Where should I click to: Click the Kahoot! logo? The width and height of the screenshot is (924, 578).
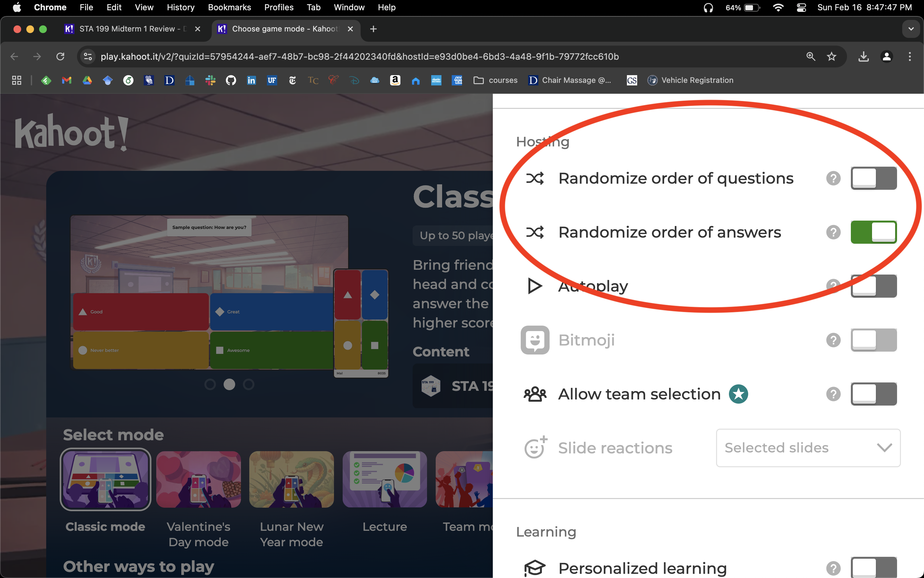coord(72,132)
